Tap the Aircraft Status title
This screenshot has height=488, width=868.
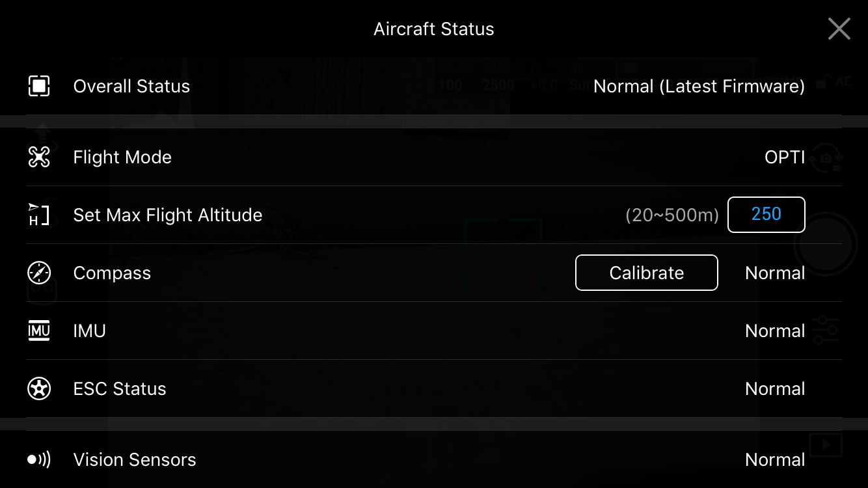pos(434,29)
